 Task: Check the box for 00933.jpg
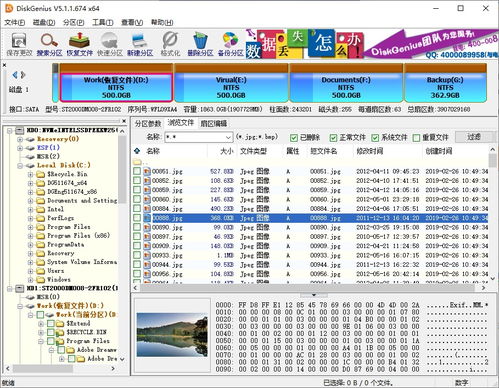pos(137,255)
